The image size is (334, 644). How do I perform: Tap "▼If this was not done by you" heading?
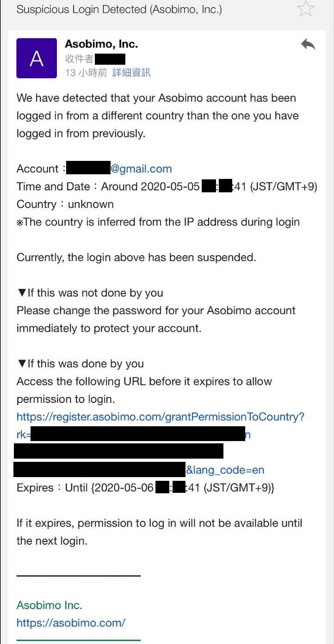pos(90,293)
